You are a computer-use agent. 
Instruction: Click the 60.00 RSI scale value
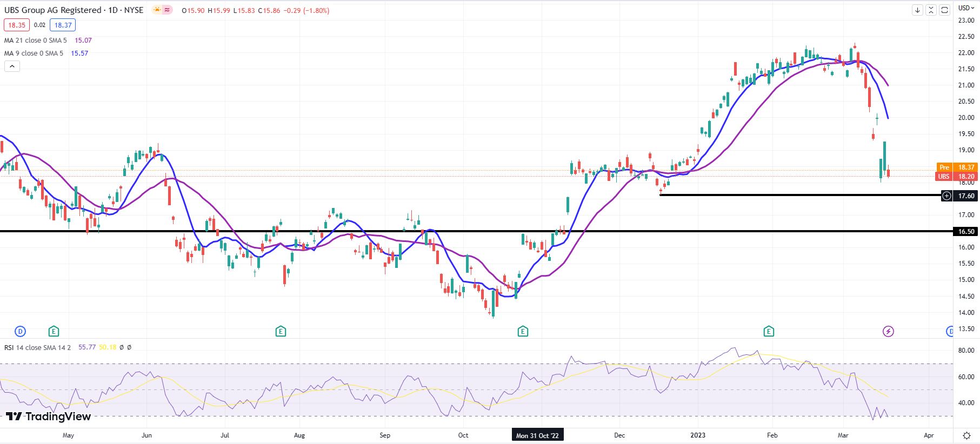[x=966, y=377]
